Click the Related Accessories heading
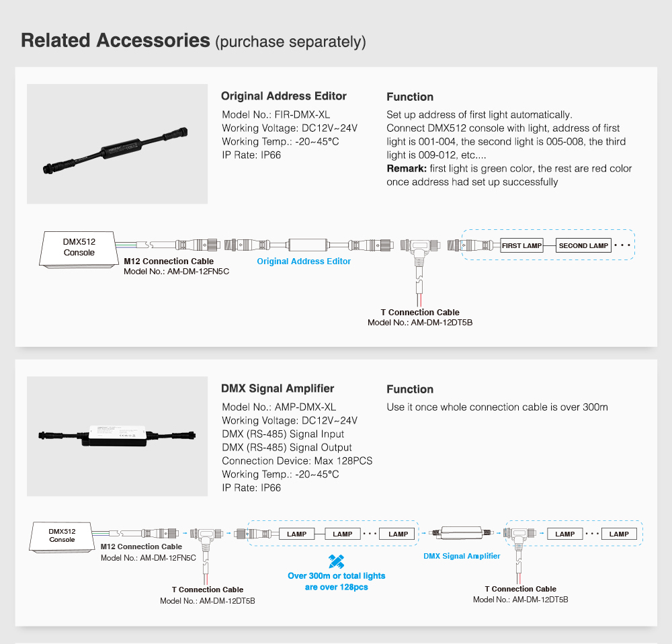Image resolution: width=672 pixels, height=644 pixels. [x=116, y=41]
